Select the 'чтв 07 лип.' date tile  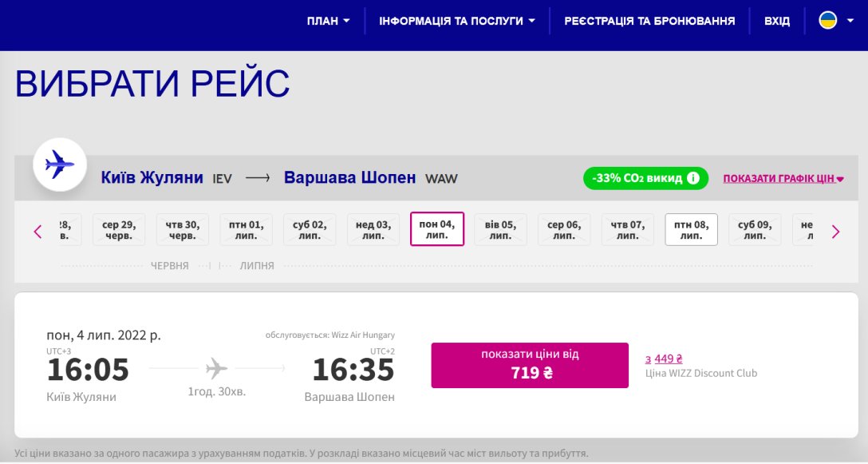[627, 228]
